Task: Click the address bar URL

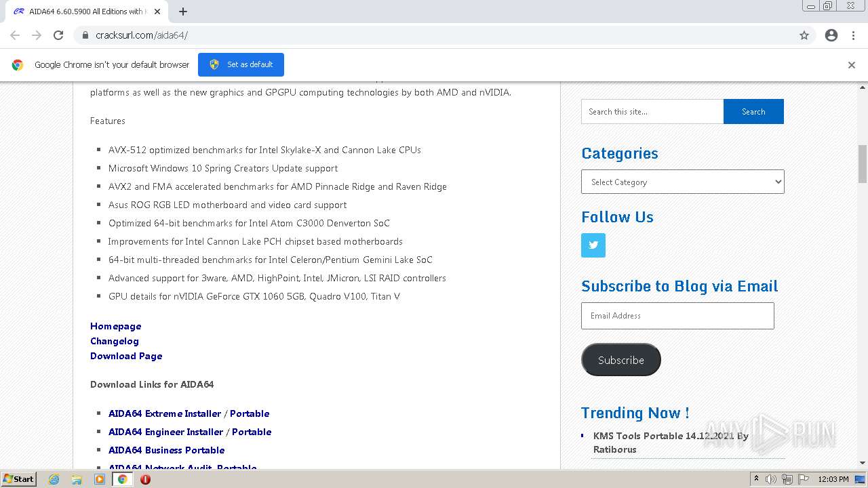Action: point(142,35)
